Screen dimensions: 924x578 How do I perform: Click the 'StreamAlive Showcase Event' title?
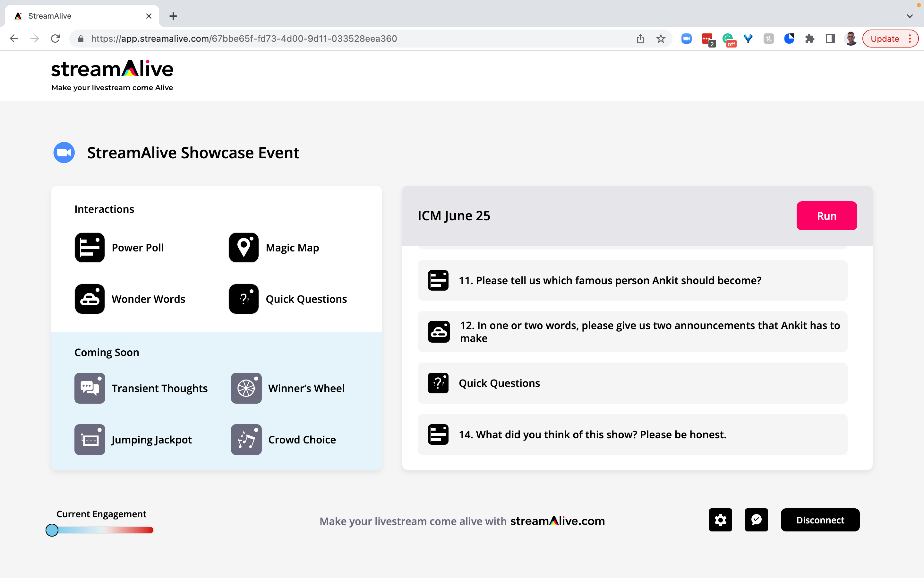pyautogui.click(x=193, y=153)
